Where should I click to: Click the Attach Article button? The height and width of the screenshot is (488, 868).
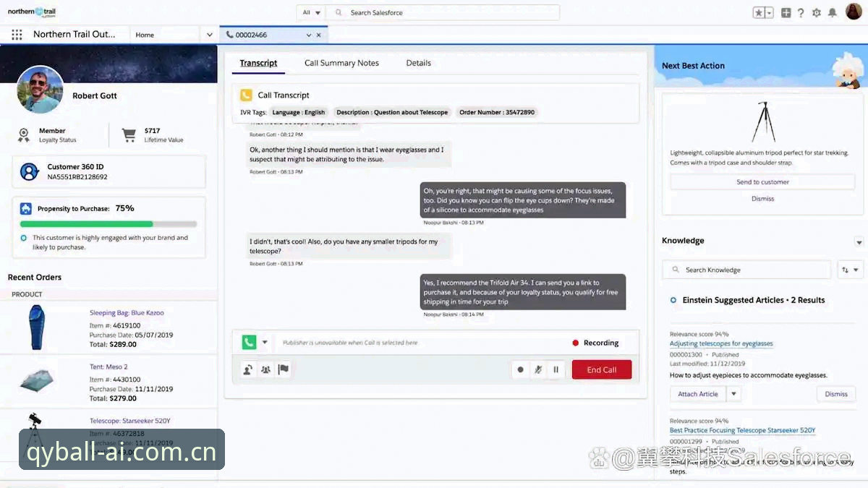tap(698, 394)
